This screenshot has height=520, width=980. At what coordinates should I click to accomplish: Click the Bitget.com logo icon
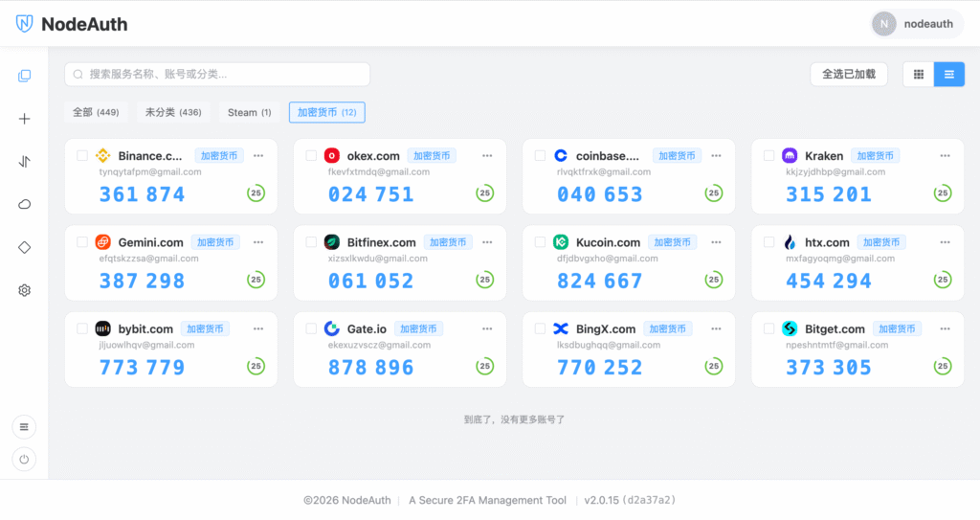pos(790,328)
